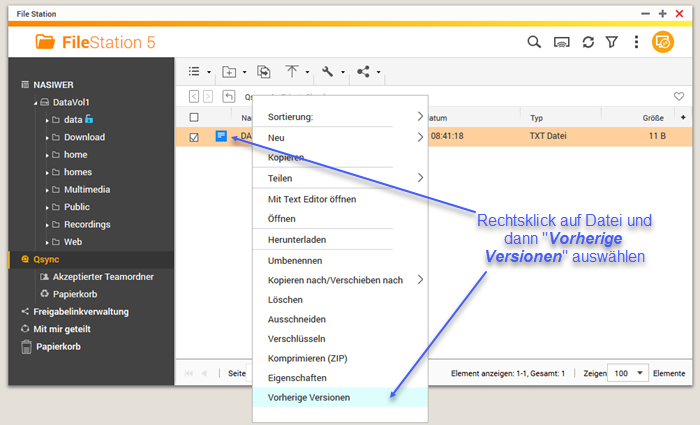700x425 pixels.
Task: Click the copy icon in toolbar
Action: [263, 71]
